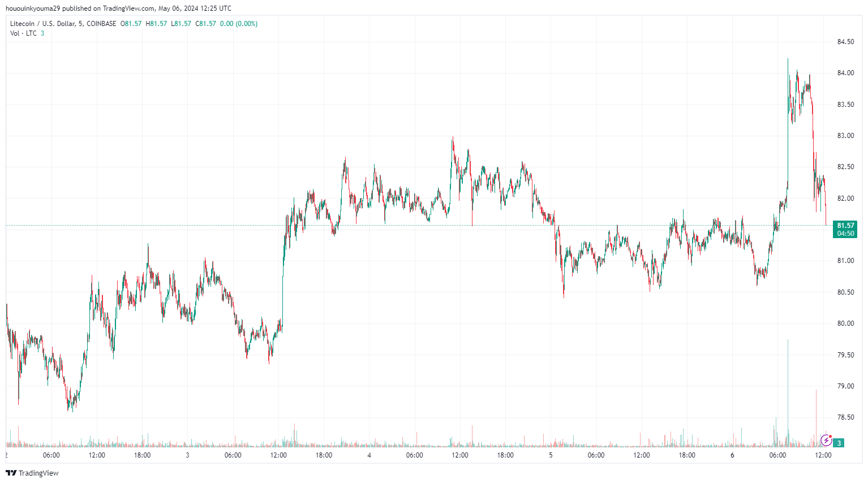The height and width of the screenshot is (483, 868).
Task: Click the 78.50 price axis label
Action: (845, 417)
